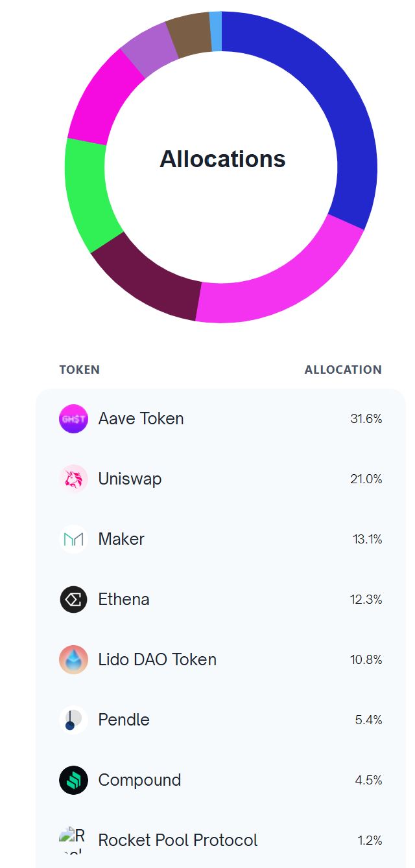415x868 pixels.
Task: Click the ALLOCATION column header
Action: 343,370
